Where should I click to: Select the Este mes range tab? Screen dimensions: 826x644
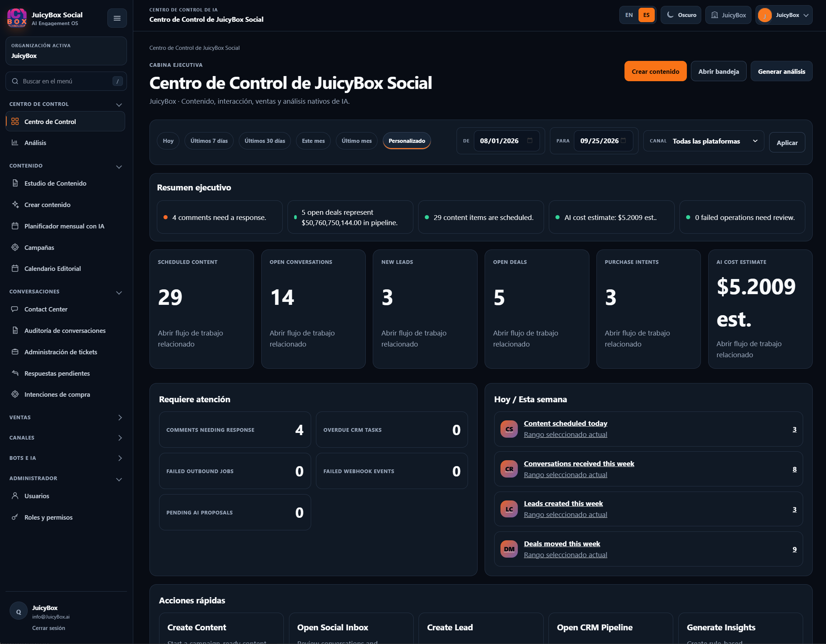pyautogui.click(x=313, y=141)
